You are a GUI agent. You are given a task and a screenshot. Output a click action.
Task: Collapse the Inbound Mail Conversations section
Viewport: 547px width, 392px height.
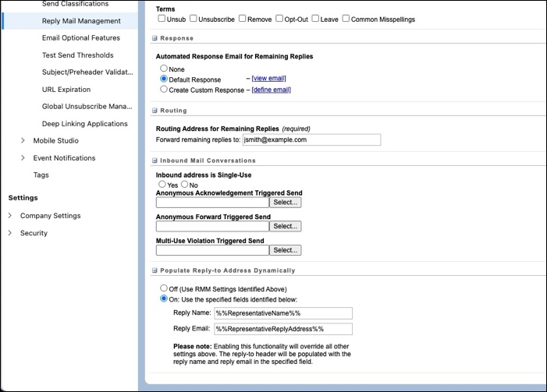tap(155, 161)
